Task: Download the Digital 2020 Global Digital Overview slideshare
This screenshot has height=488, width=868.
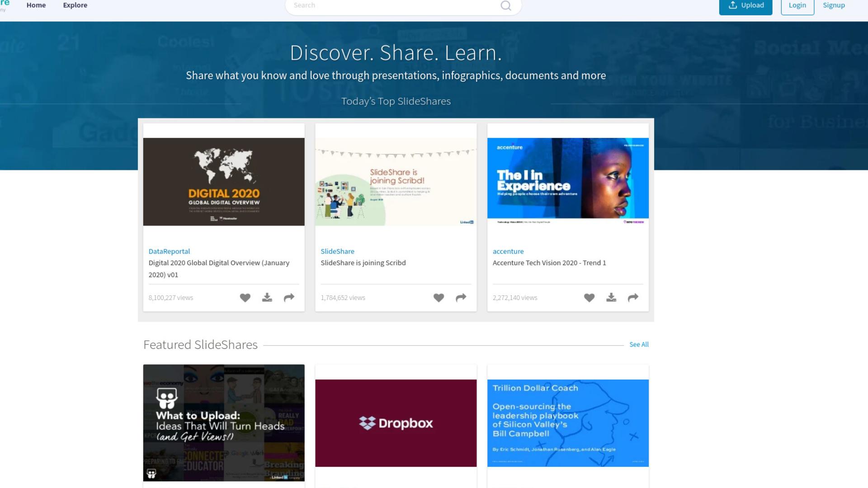Action: 267,297
